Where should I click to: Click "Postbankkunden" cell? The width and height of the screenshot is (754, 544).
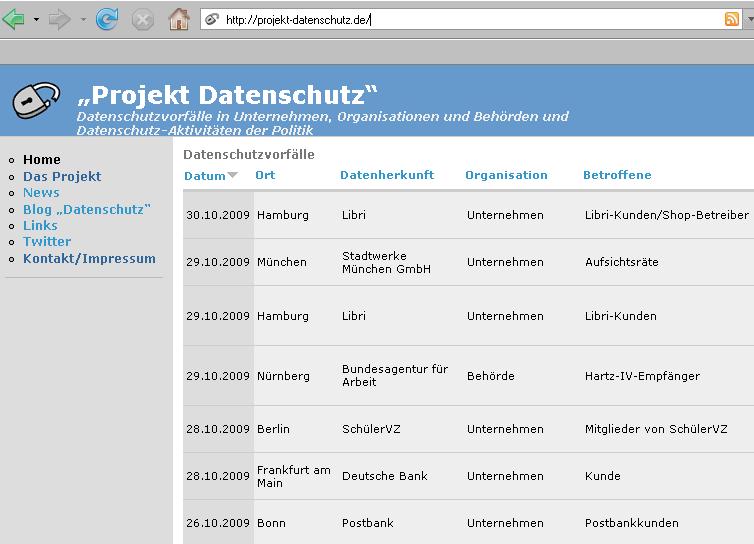tap(632, 523)
